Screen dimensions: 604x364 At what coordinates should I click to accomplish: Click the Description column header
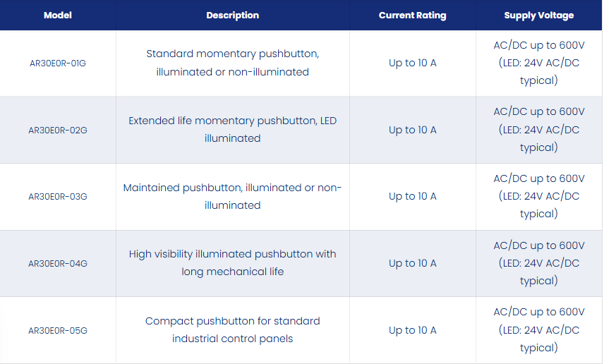[x=233, y=16]
